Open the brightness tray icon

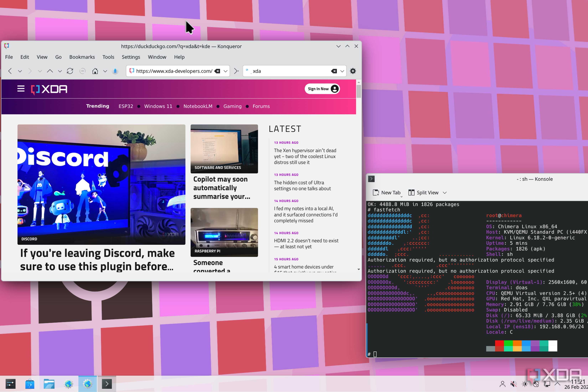[x=525, y=384]
